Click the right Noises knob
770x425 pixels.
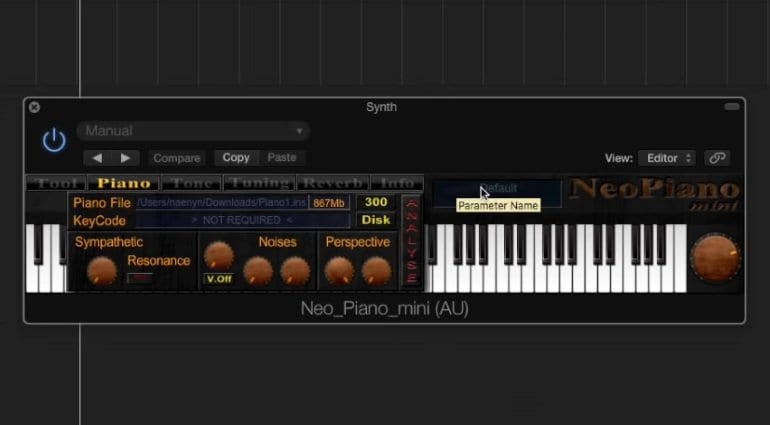[295, 271]
